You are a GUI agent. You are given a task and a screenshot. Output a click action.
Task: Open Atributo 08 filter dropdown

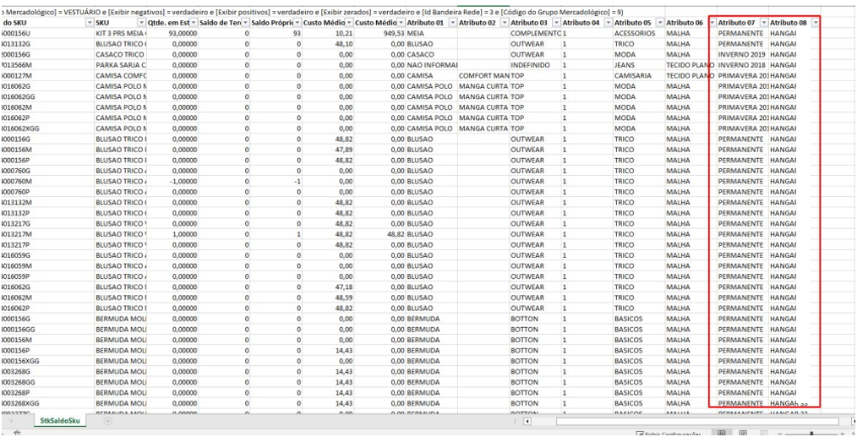click(x=815, y=23)
